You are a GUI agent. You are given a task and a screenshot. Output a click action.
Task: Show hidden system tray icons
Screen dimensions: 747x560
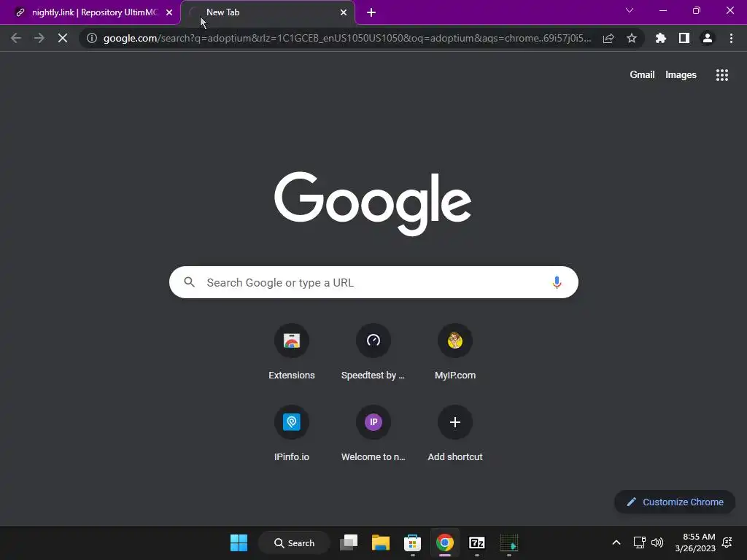coord(616,542)
